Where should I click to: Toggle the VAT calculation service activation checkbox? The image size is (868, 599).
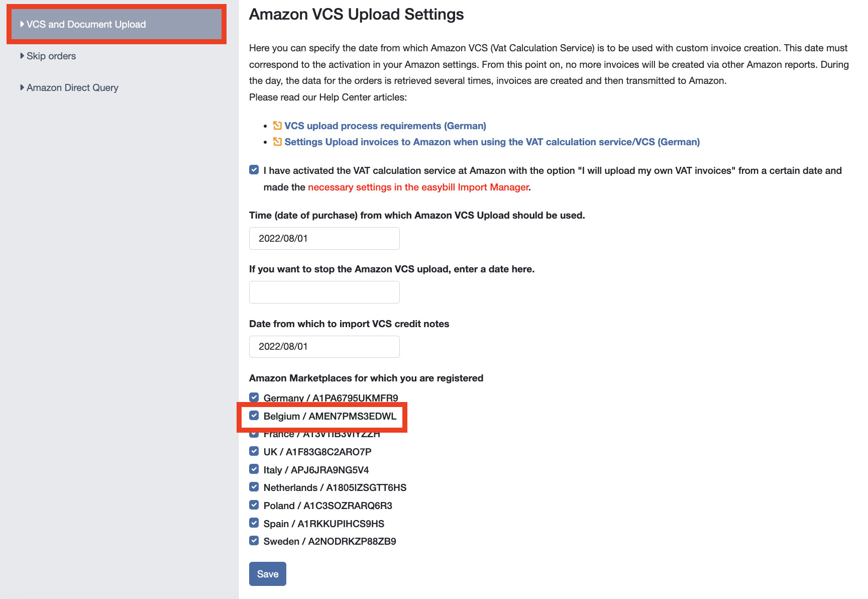254,170
